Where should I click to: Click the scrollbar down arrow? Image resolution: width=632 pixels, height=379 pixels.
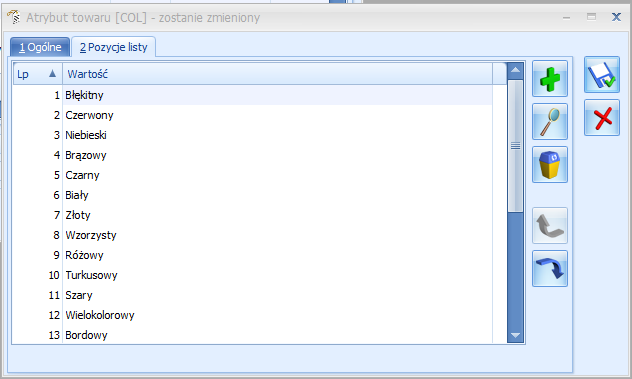pos(515,335)
